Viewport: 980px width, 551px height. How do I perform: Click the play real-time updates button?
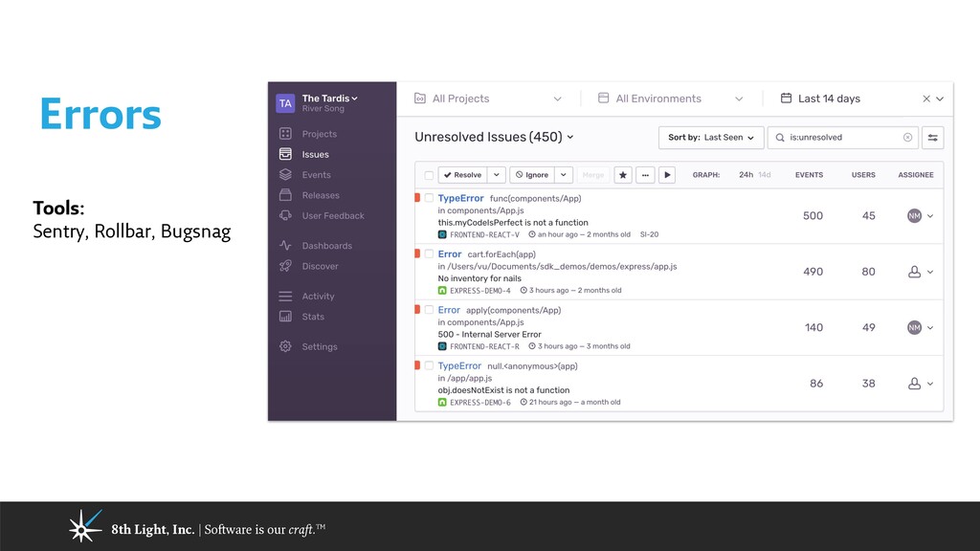(667, 175)
